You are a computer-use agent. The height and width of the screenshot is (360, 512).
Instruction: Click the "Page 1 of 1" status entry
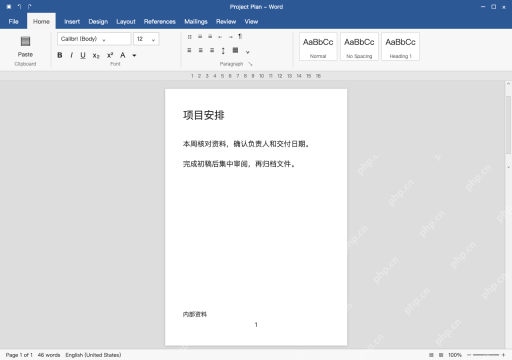click(19, 355)
